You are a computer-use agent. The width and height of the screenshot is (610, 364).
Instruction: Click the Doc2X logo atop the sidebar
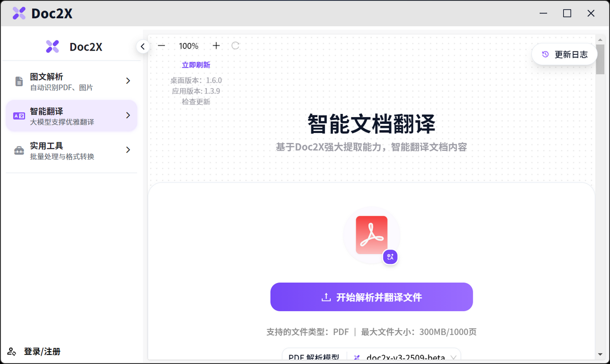click(x=52, y=46)
